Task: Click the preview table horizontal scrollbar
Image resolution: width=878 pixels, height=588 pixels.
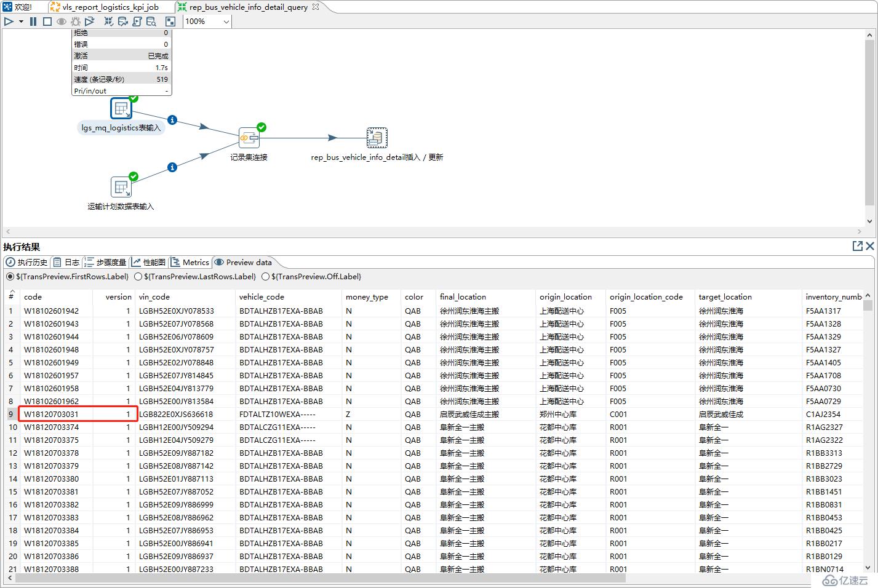Action: click(320, 578)
